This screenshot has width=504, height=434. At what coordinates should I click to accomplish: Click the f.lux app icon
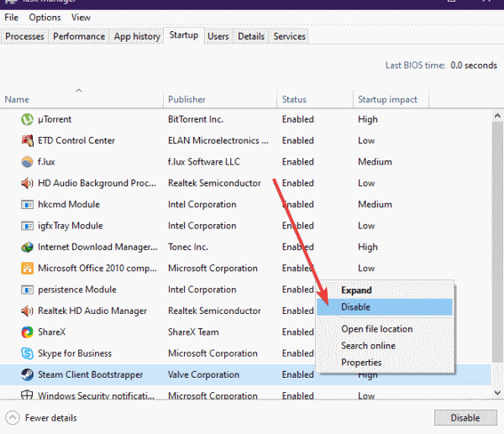[x=28, y=162]
